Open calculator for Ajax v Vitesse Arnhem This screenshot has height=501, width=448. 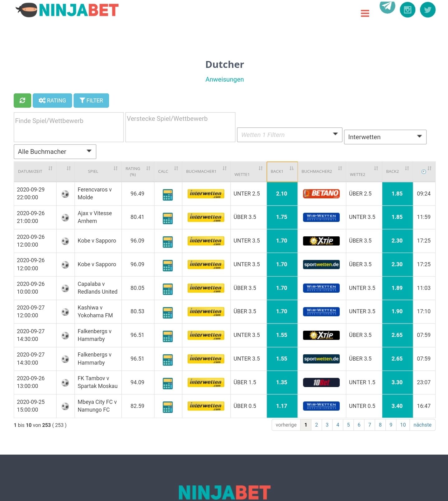click(168, 219)
